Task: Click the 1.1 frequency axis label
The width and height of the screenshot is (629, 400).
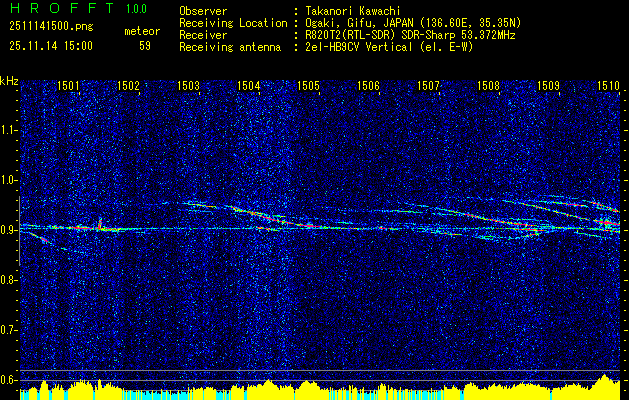Action: [9, 129]
